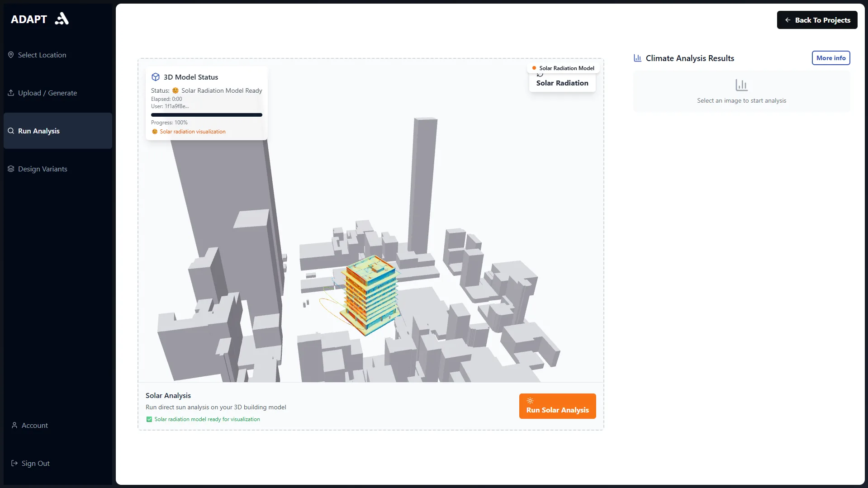The width and height of the screenshot is (868, 488).
Task: Click the layers icon beside Design Variants
Action: [x=11, y=169]
